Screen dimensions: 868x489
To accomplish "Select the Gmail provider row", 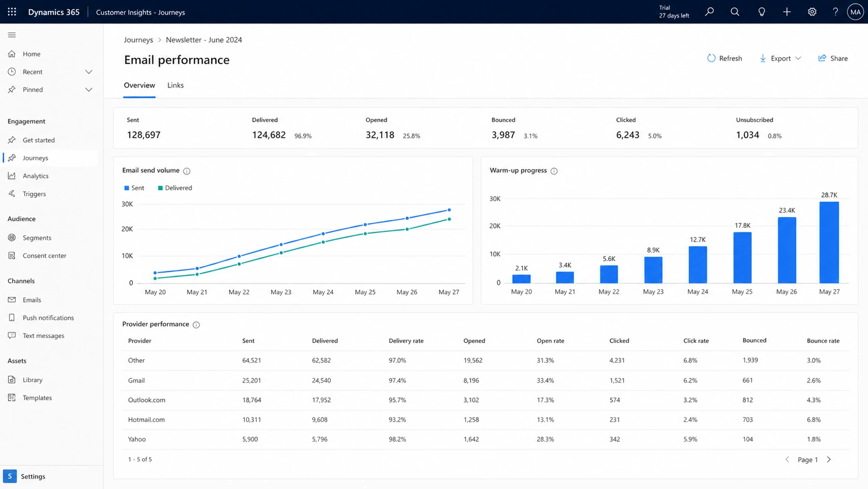I will click(486, 380).
